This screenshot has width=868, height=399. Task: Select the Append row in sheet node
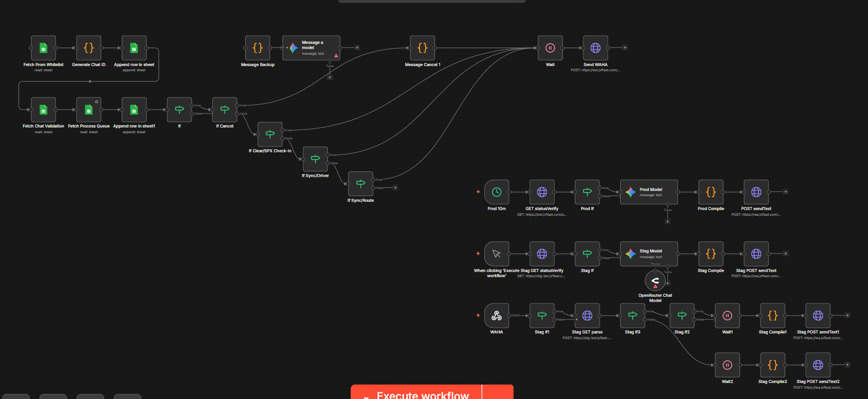tap(134, 48)
